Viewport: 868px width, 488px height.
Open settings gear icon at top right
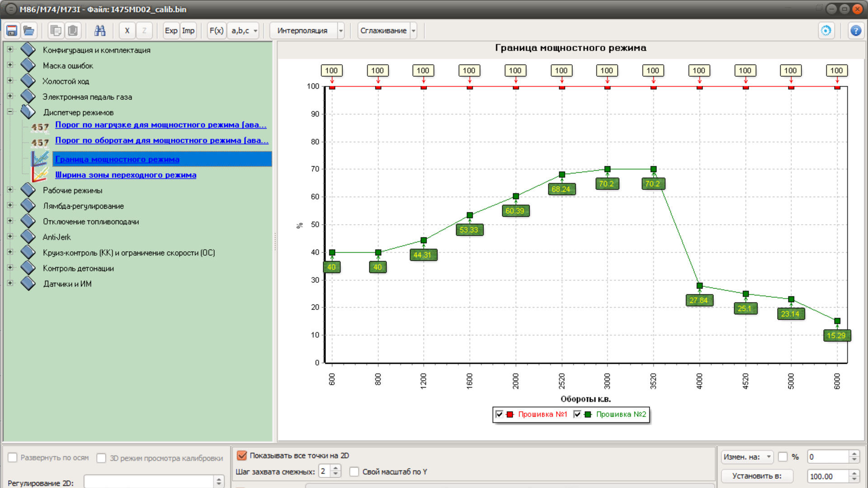(x=826, y=31)
